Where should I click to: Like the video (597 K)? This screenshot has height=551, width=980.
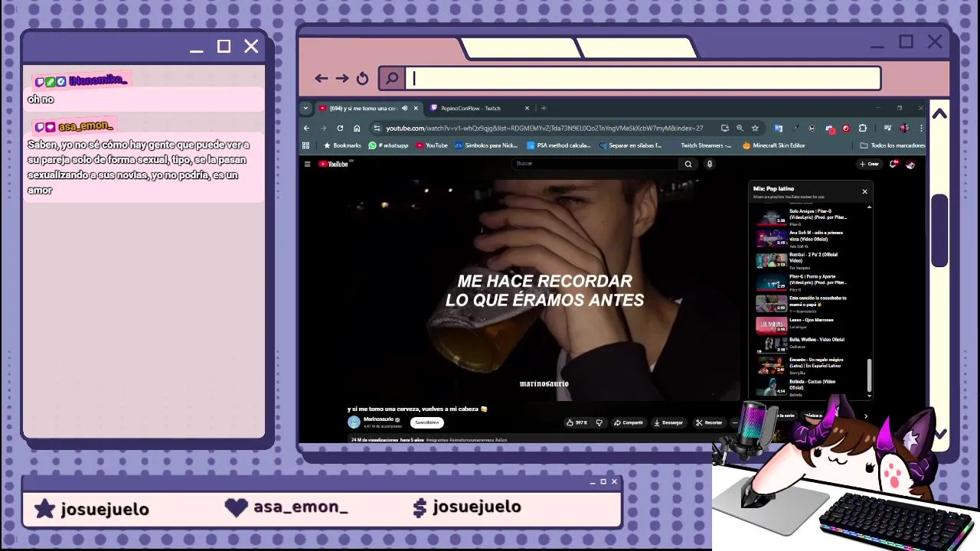(577, 422)
